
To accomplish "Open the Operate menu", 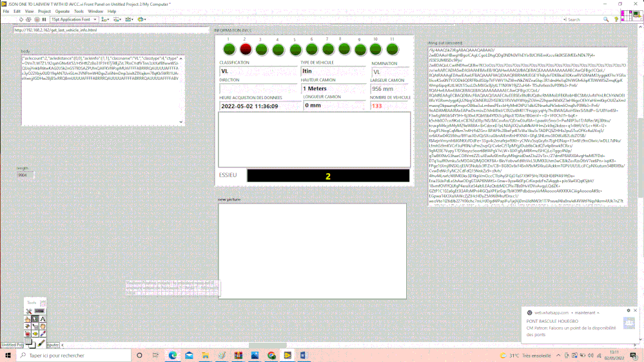I will (63, 12).
